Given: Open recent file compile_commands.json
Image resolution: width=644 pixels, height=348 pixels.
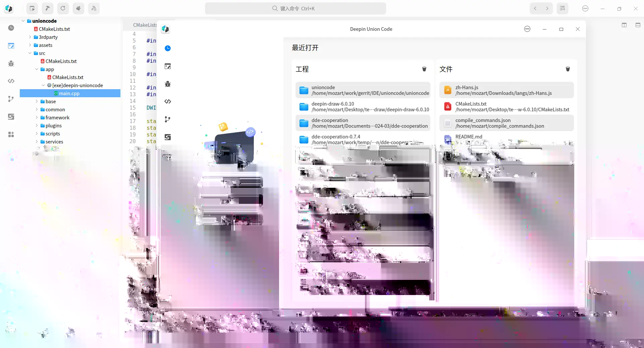Looking at the screenshot, I should (x=506, y=123).
